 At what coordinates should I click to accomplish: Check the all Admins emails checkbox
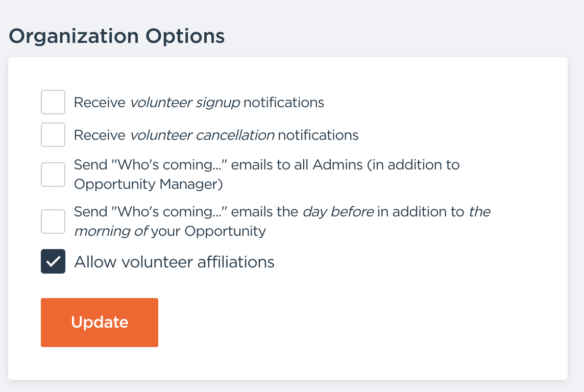pyautogui.click(x=53, y=175)
